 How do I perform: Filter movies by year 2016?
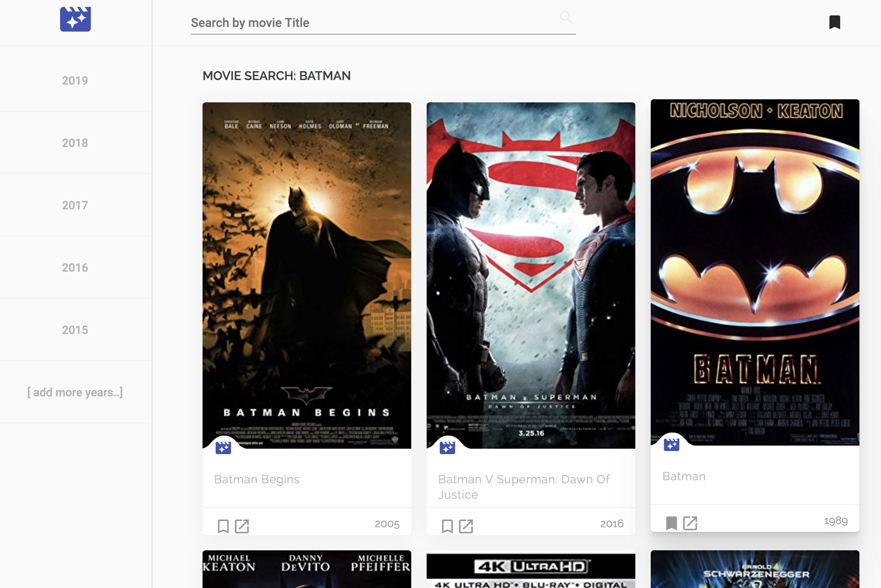pos(75,267)
